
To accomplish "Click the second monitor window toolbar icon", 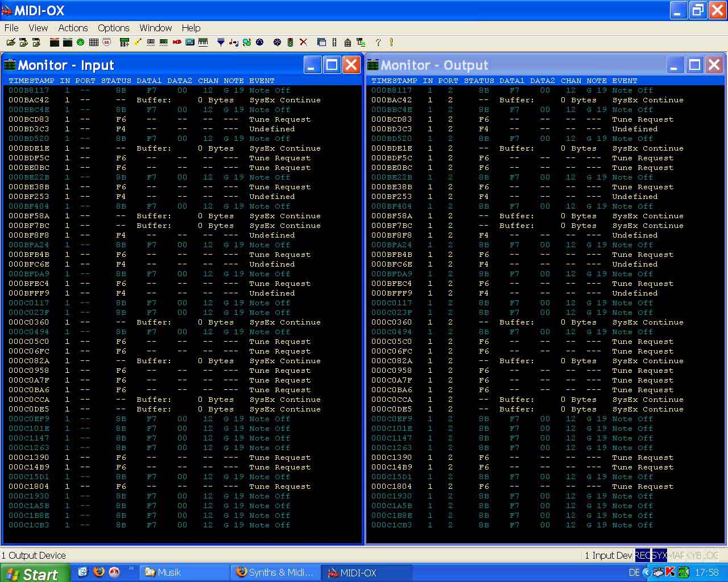I will pyautogui.click(x=68, y=42).
